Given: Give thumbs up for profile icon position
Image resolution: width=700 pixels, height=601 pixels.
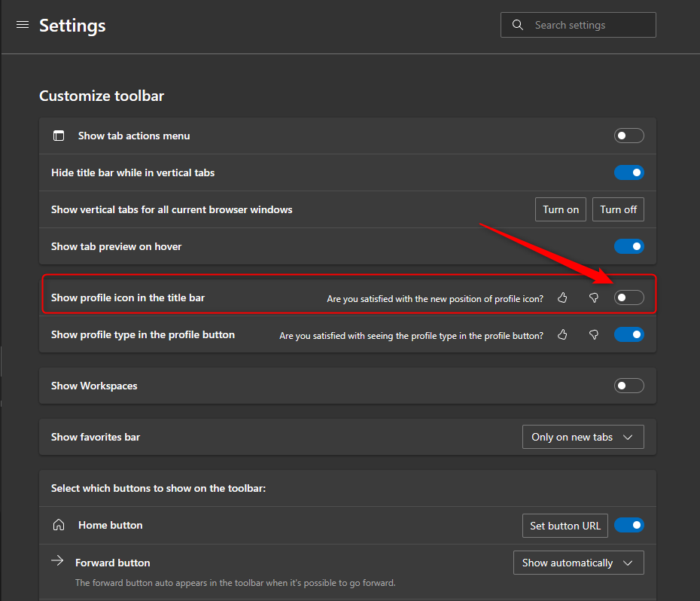Looking at the screenshot, I should pos(562,297).
